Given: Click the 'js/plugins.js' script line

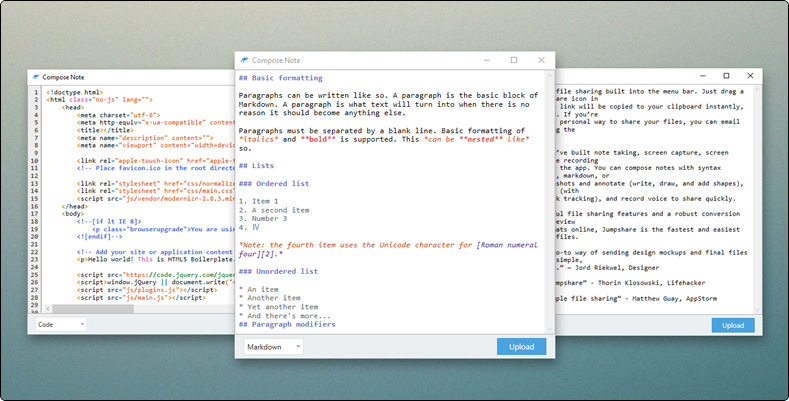Looking at the screenshot, I should 147,290.
